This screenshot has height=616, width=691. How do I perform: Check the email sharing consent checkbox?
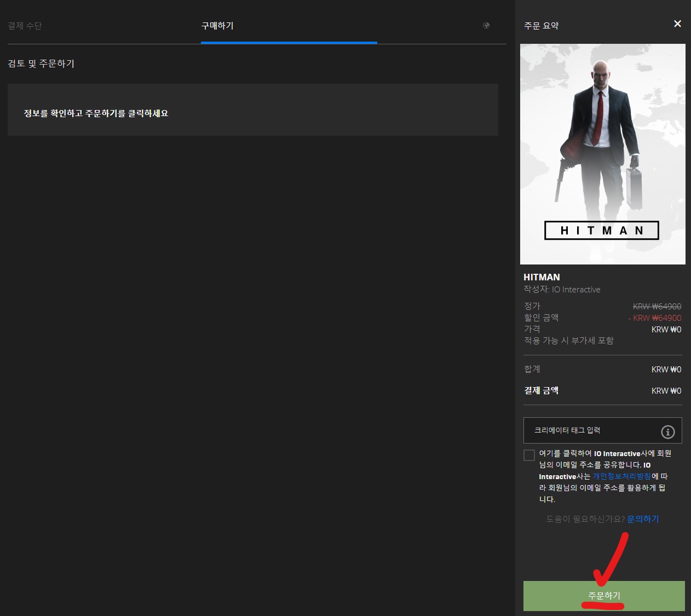coord(529,455)
